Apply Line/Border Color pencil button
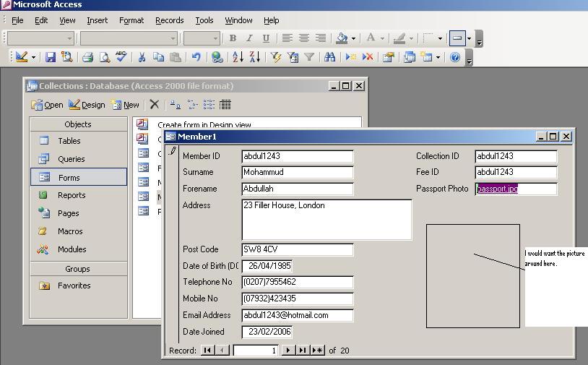This screenshot has height=365, width=588. pyautogui.click(x=399, y=38)
